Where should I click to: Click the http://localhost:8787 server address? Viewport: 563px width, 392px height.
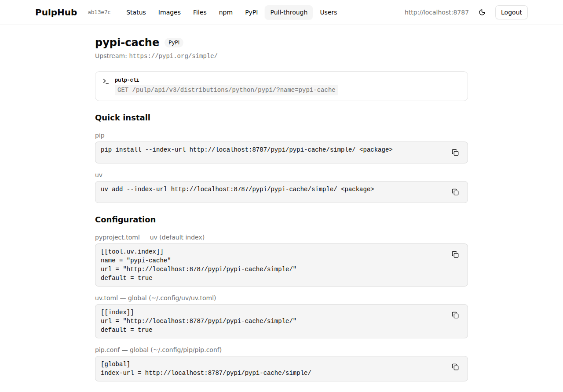(436, 12)
